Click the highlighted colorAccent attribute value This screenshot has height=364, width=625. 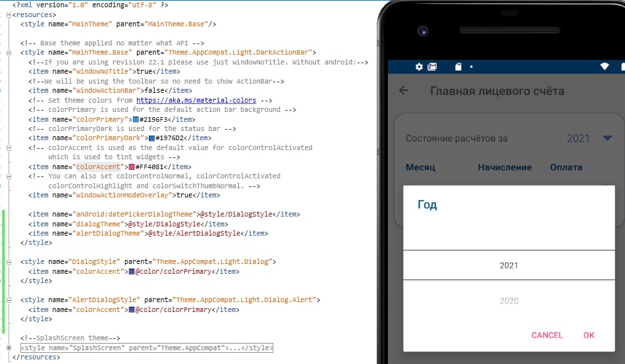pos(98,167)
